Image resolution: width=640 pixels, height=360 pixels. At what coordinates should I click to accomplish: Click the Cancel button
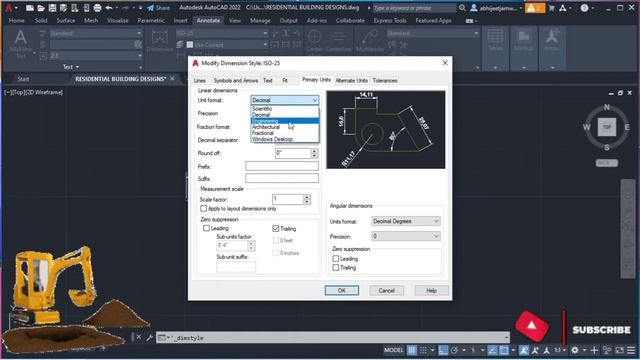pos(386,291)
